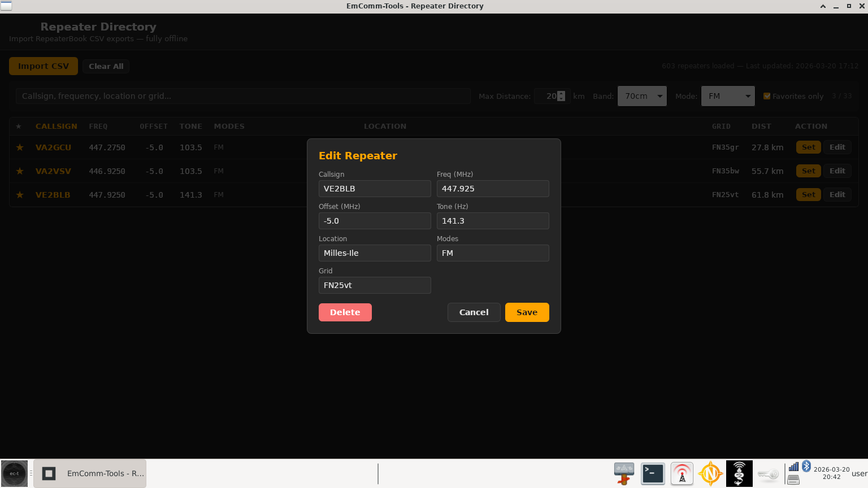Sort by the MODES column header
The image size is (868, 488).
229,127
